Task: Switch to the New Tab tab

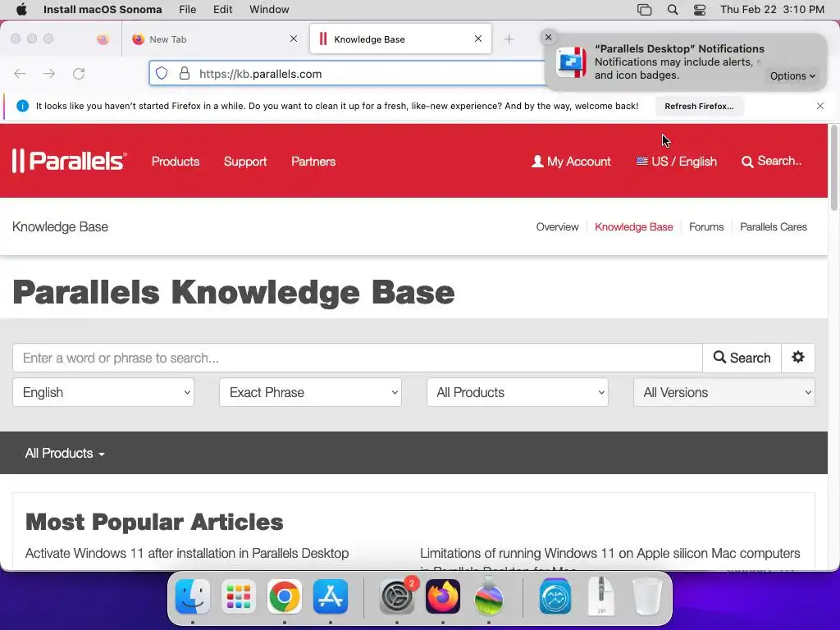Action: (x=214, y=39)
